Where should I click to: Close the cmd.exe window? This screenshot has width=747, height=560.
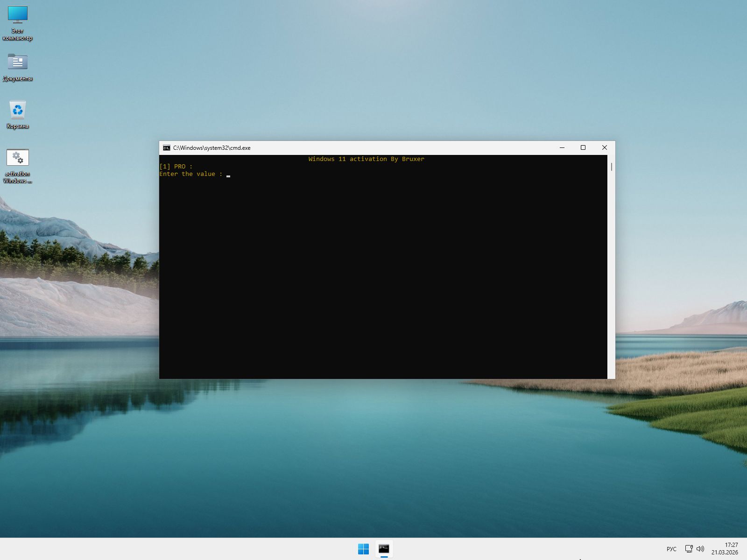click(605, 148)
